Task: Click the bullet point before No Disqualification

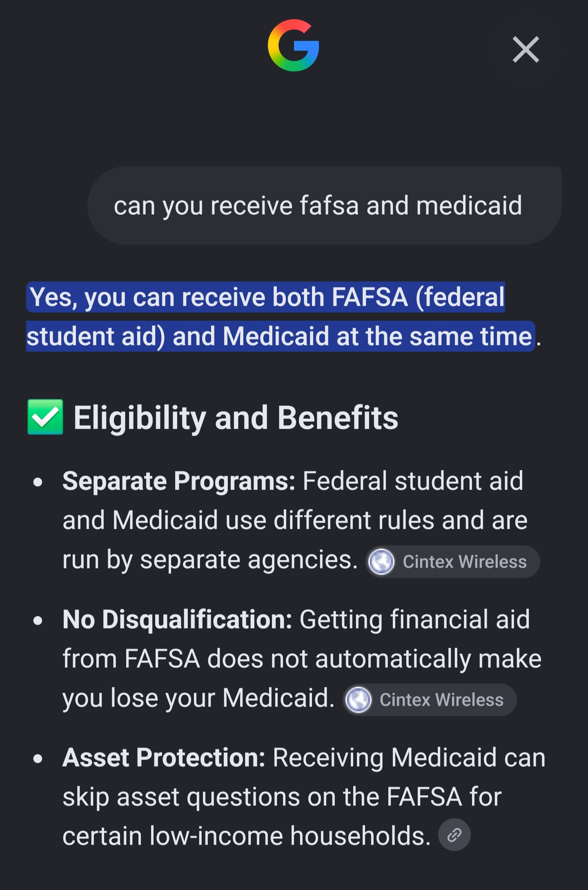Action: click(38, 621)
